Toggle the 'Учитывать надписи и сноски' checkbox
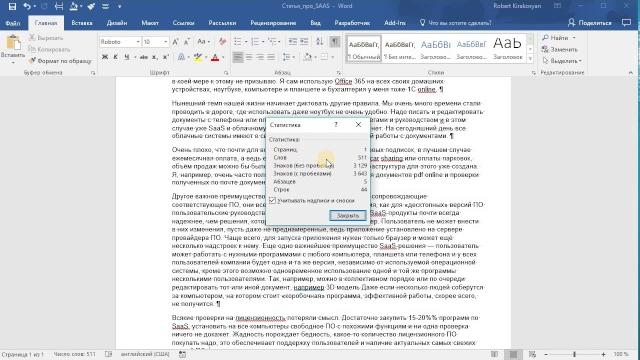 [273, 201]
